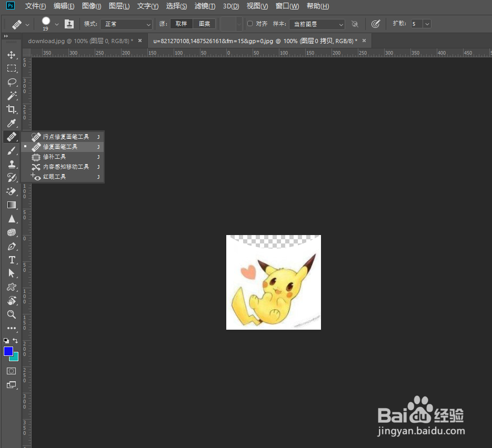Choose 修复画笔工具 from flyout

[x=63, y=147]
